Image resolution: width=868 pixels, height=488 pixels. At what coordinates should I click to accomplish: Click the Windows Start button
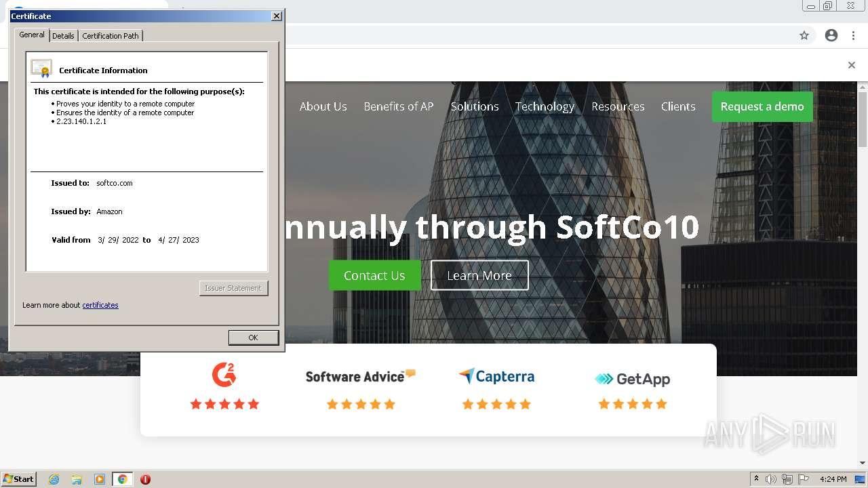point(18,479)
